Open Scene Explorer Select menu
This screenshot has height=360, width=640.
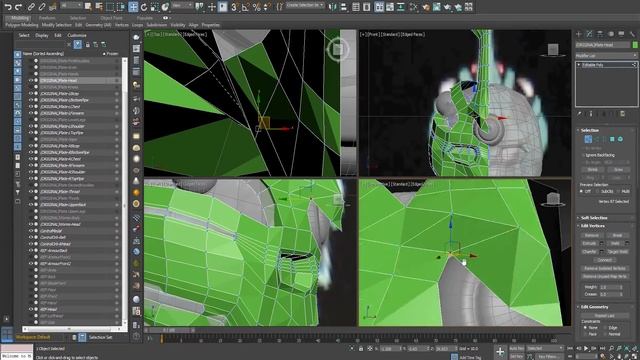pyautogui.click(x=24, y=36)
